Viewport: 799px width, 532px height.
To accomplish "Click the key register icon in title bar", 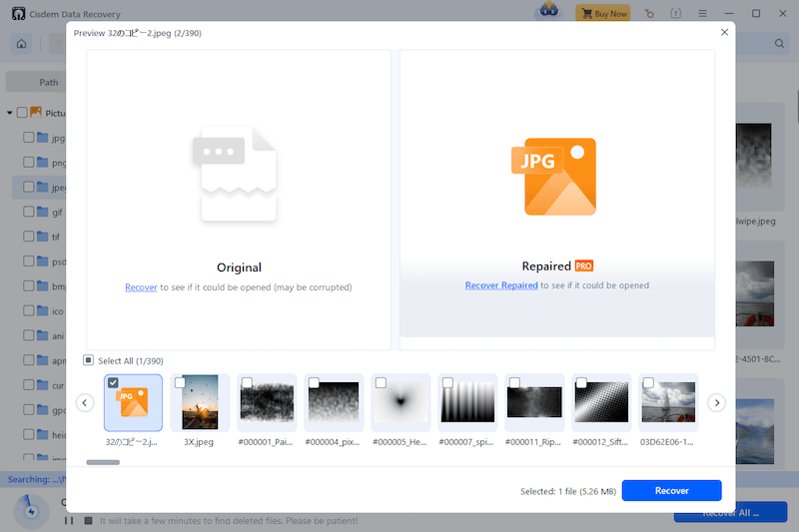I will click(650, 14).
